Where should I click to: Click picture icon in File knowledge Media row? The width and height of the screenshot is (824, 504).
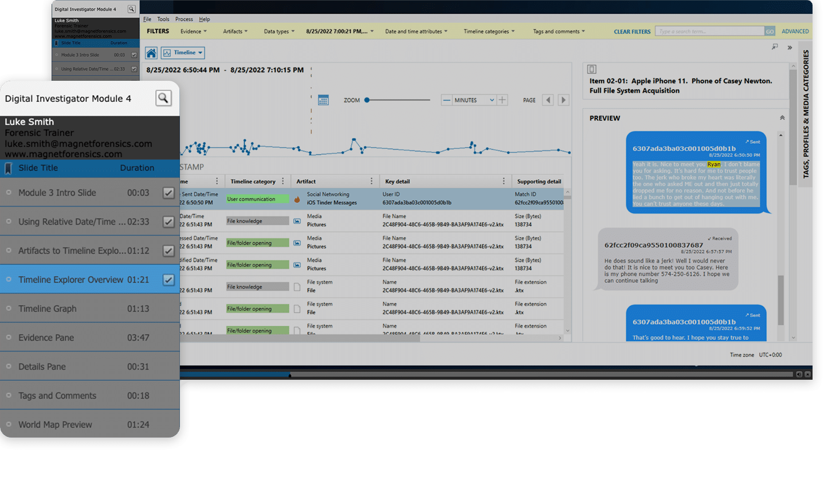pyautogui.click(x=297, y=221)
